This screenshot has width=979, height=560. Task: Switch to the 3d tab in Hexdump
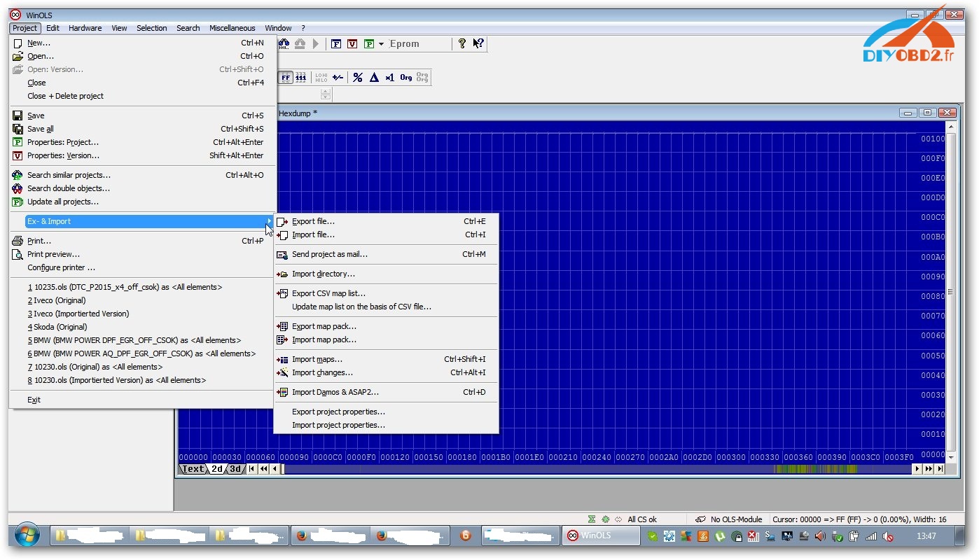click(236, 469)
